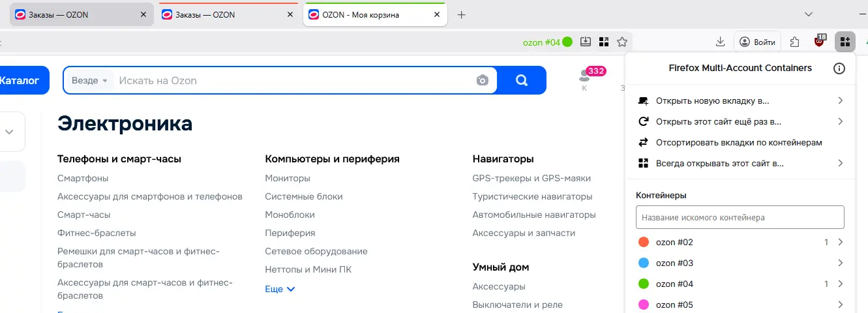868x313 pixels.
Task: Click the orange ozon #02 container dot
Action: click(x=644, y=242)
